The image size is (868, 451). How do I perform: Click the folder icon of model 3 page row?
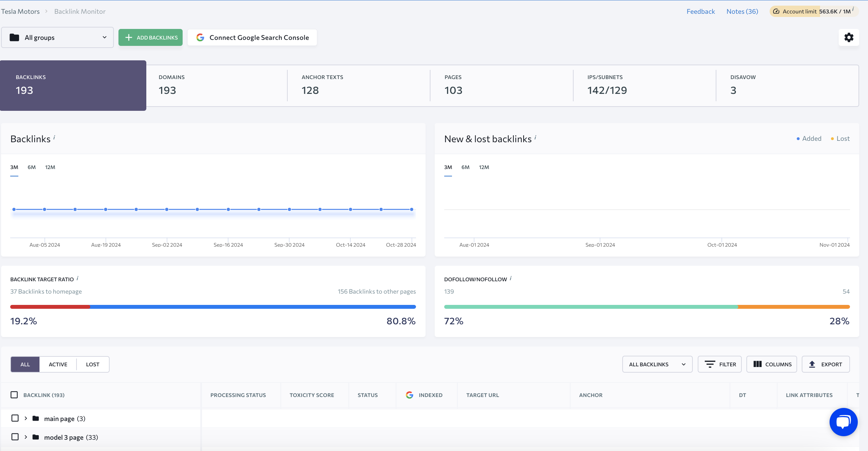click(36, 437)
